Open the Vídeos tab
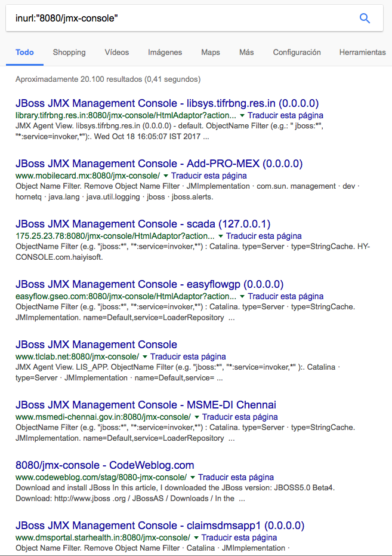 click(x=116, y=53)
